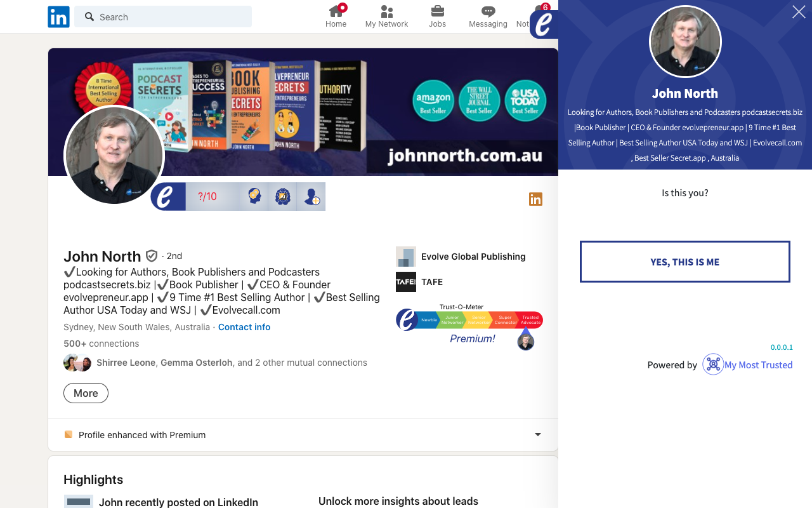Expand the Profile enhanced with Premium section
The height and width of the screenshot is (508, 812).
[538, 435]
